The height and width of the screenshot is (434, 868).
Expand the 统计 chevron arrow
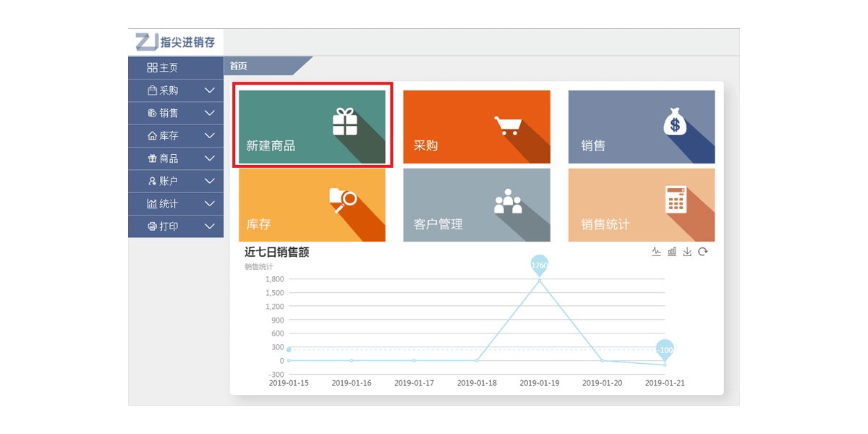coord(210,204)
